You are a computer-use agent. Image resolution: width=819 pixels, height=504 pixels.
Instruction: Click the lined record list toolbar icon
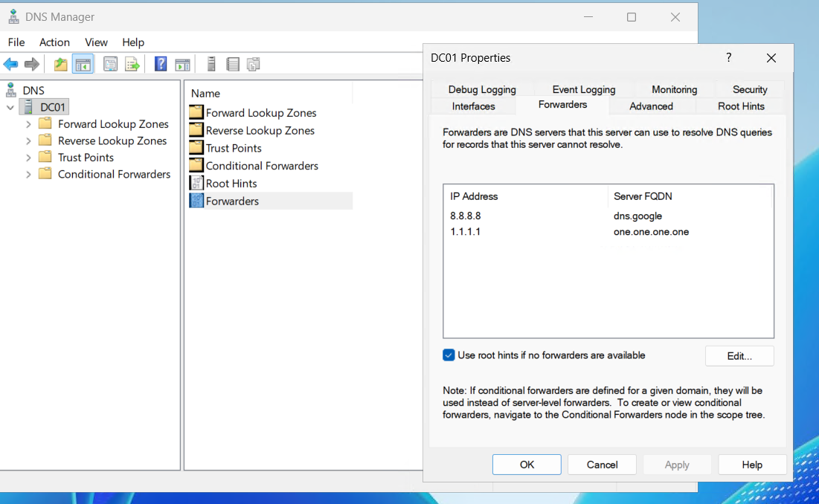pos(232,64)
